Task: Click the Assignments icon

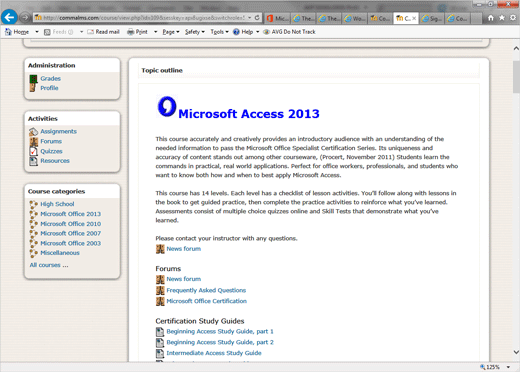Action: pos(33,132)
